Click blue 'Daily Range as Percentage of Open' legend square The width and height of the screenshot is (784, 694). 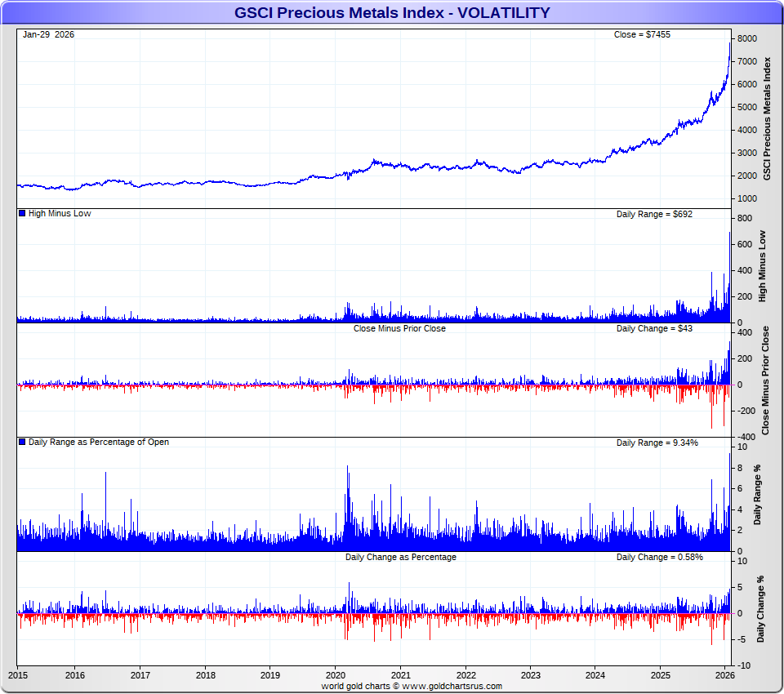[x=22, y=442]
